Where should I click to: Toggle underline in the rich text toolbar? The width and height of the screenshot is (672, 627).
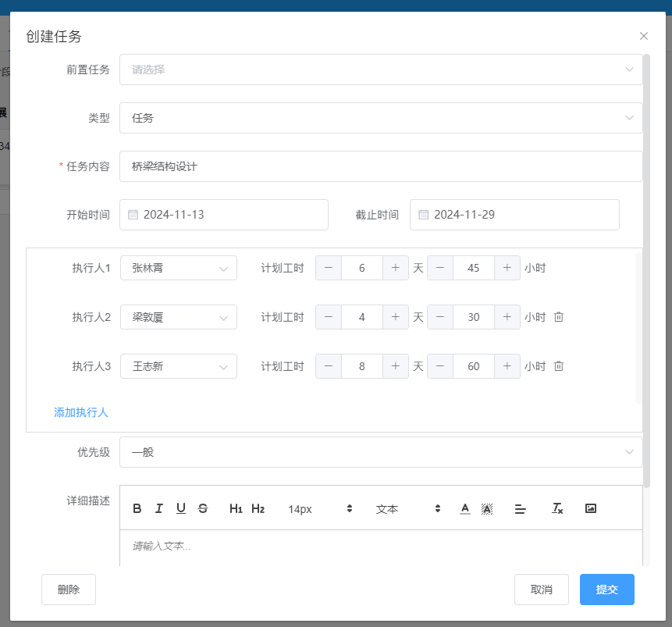click(181, 508)
